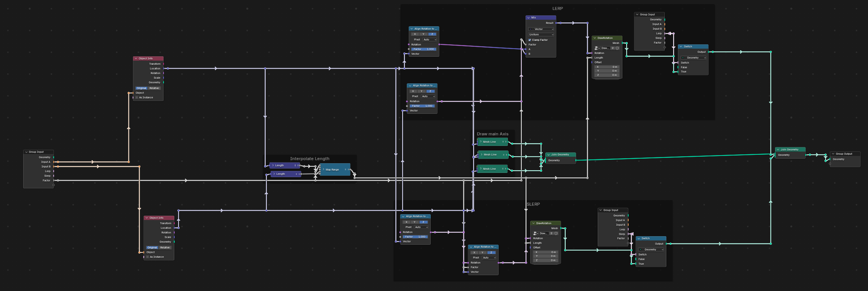This screenshot has width=868, height=291.
Task: Choose Relative on Object Info fed by Input B
Action: pyautogui.click(x=165, y=248)
